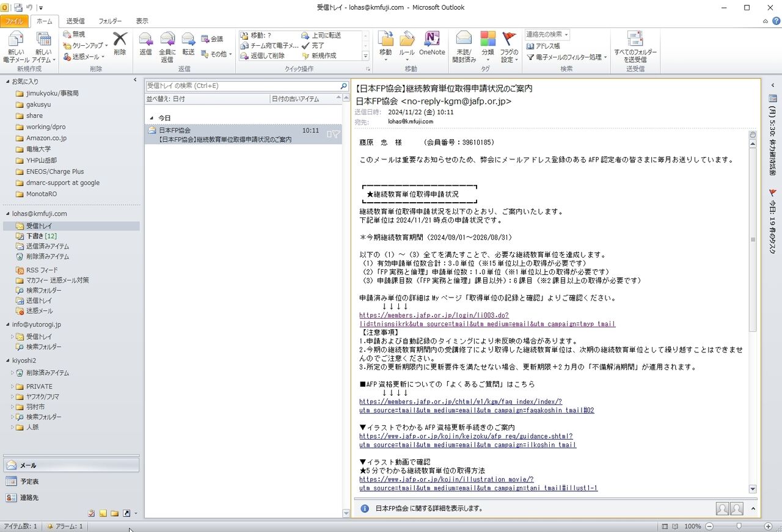Viewport: 782px width, 532px height.
Task: Switch to the フォルダー tab
Action: (x=110, y=21)
